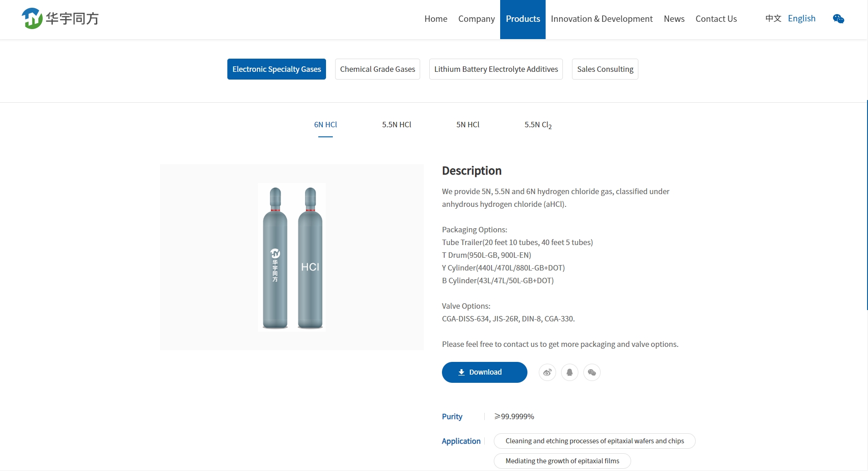Share via the Weibo icon
The width and height of the screenshot is (868, 471).
547,372
